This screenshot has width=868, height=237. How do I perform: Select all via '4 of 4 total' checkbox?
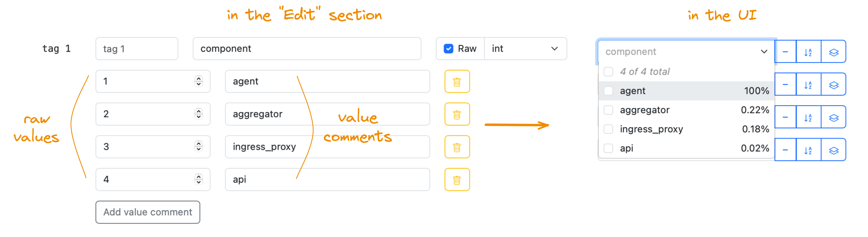tap(608, 72)
